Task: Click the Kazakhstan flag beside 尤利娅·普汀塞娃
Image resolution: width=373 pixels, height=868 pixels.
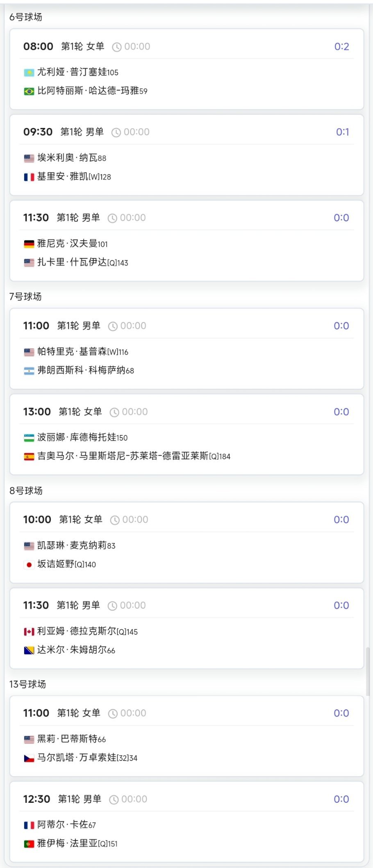Action: [x=29, y=73]
